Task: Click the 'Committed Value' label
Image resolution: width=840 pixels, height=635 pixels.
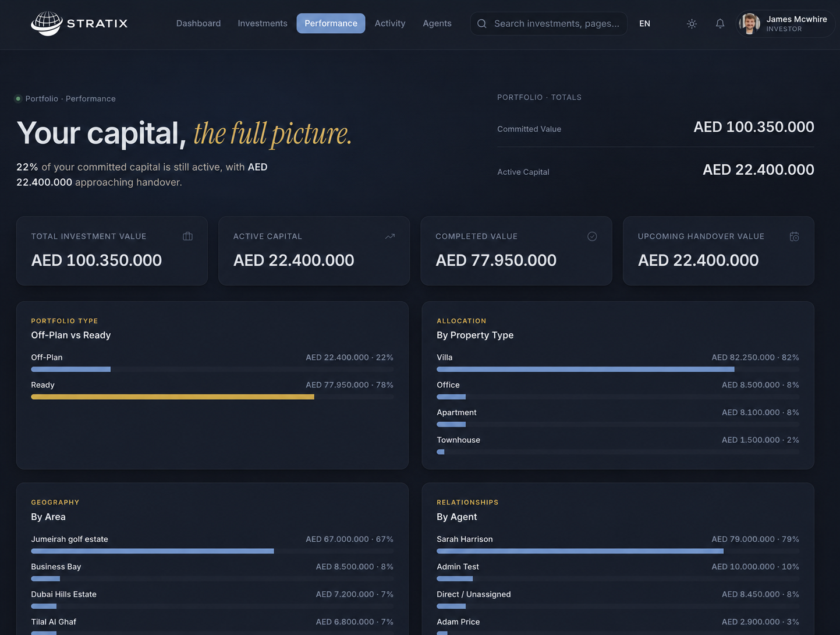Action: (529, 129)
